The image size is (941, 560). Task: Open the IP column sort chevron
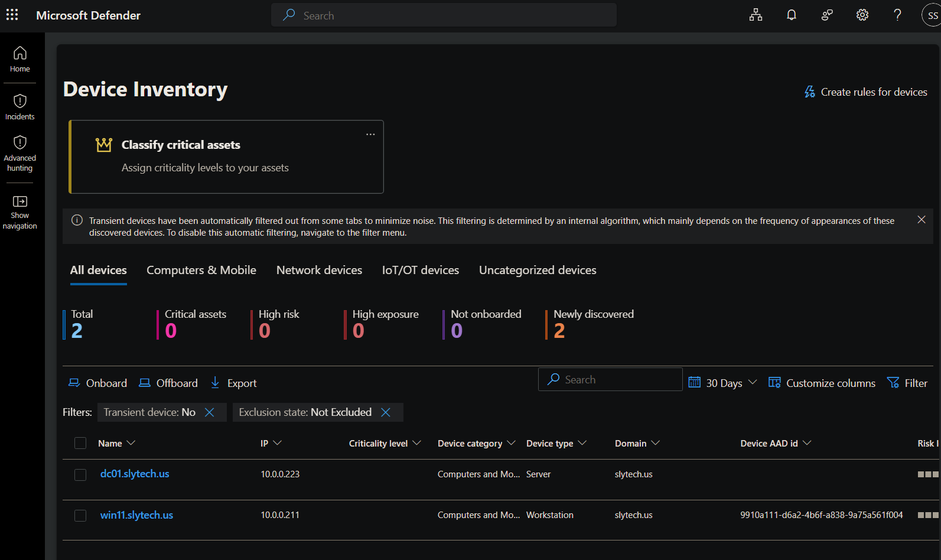coord(278,443)
